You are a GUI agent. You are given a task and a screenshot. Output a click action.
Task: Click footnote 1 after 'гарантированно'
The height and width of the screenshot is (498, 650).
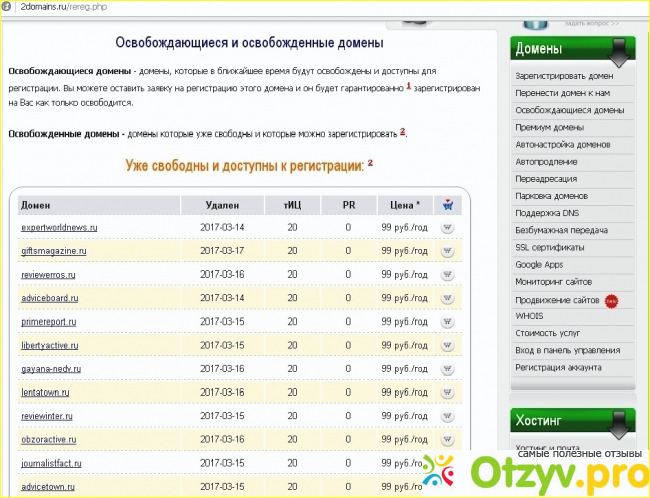click(408, 87)
